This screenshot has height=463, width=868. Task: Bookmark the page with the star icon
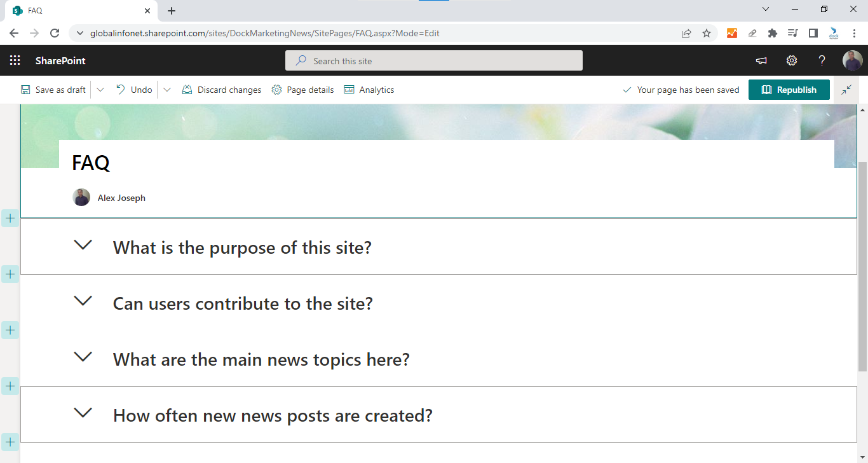tap(707, 33)
